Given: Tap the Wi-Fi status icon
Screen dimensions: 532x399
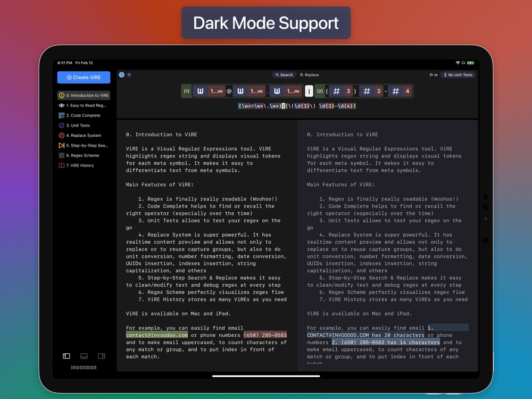Looking at the screenshot, I should click(x=458, y=63).
